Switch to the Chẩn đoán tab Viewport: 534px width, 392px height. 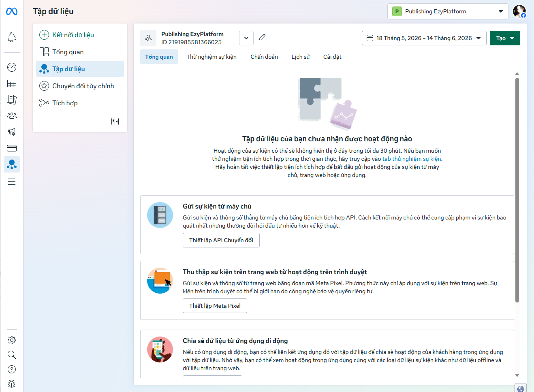pyautogui.click(x=264, y=57)
